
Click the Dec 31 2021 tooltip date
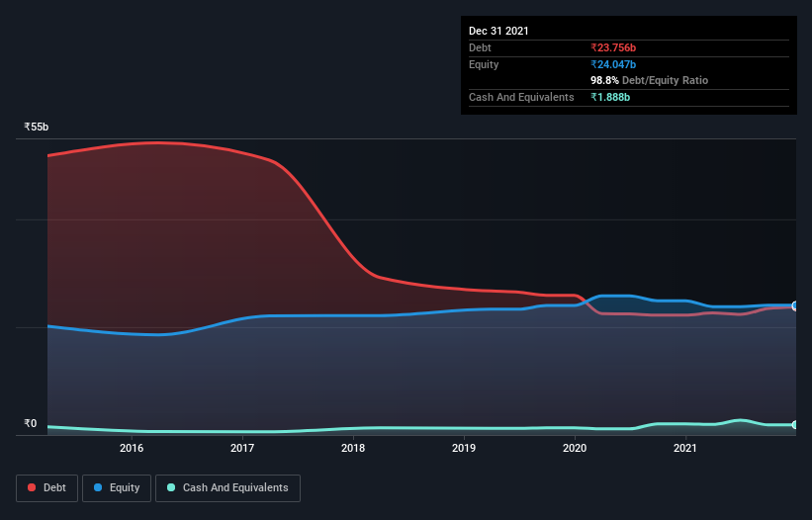(498, 31)
